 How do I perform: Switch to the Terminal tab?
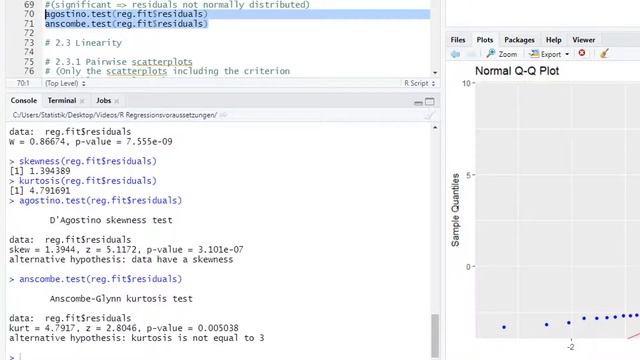[x=62, y=100]
